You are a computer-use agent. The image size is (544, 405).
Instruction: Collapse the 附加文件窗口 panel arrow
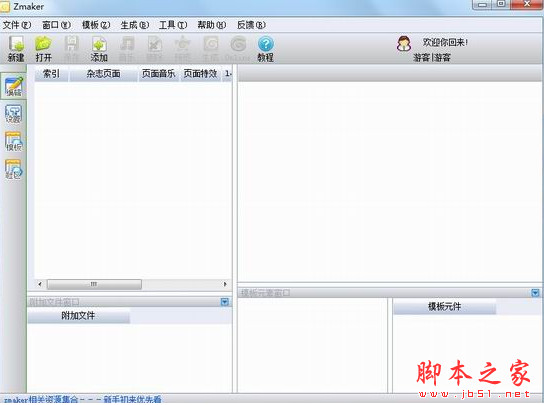coord(225,302)
